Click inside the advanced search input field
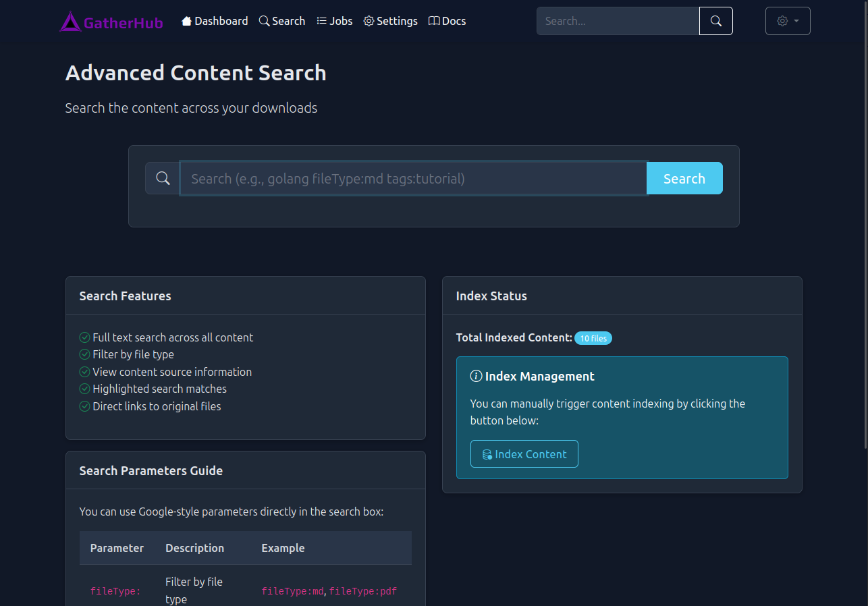 412,177
